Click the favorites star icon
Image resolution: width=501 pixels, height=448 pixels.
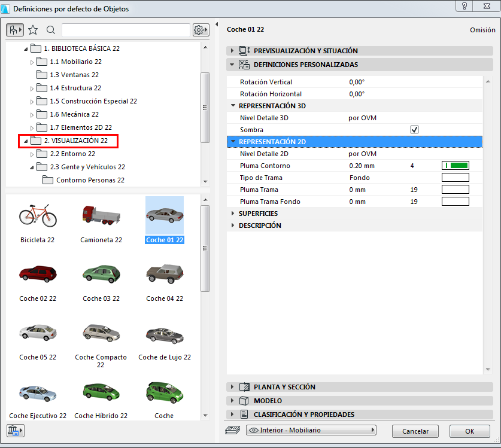pos(33,30)
